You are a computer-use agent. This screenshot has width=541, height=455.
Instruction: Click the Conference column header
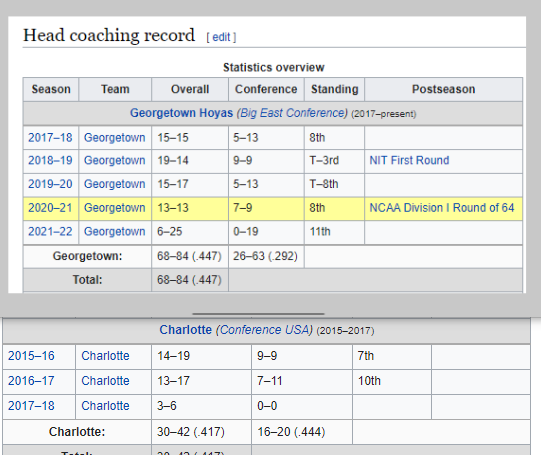pos(266,89)
